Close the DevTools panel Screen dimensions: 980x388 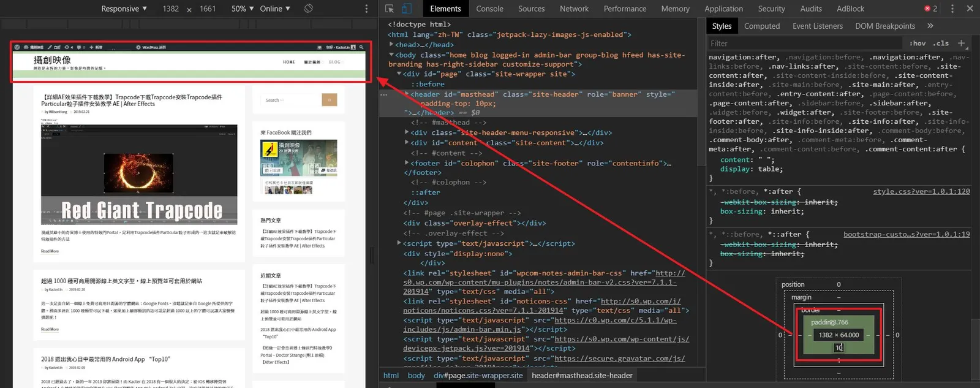[970, 9]
